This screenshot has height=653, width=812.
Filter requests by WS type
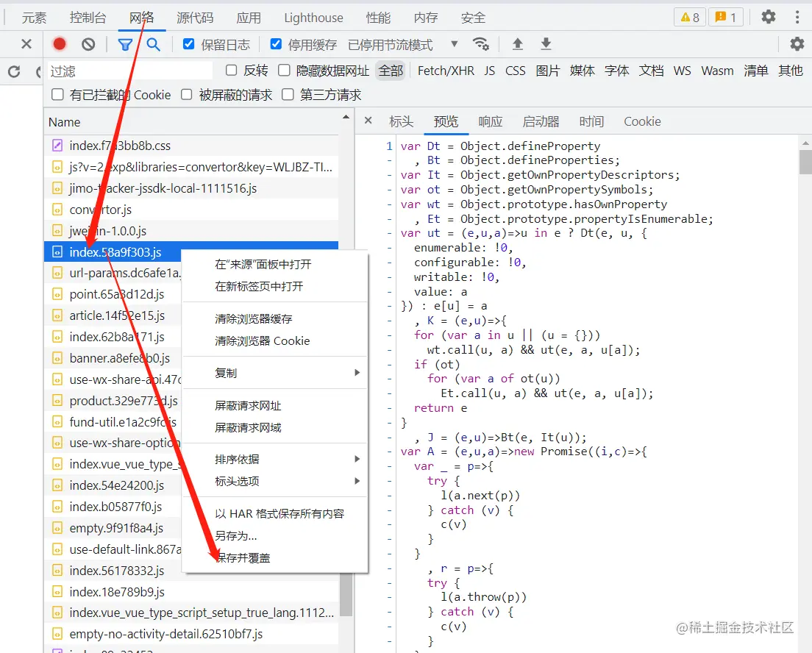point(682,71)
